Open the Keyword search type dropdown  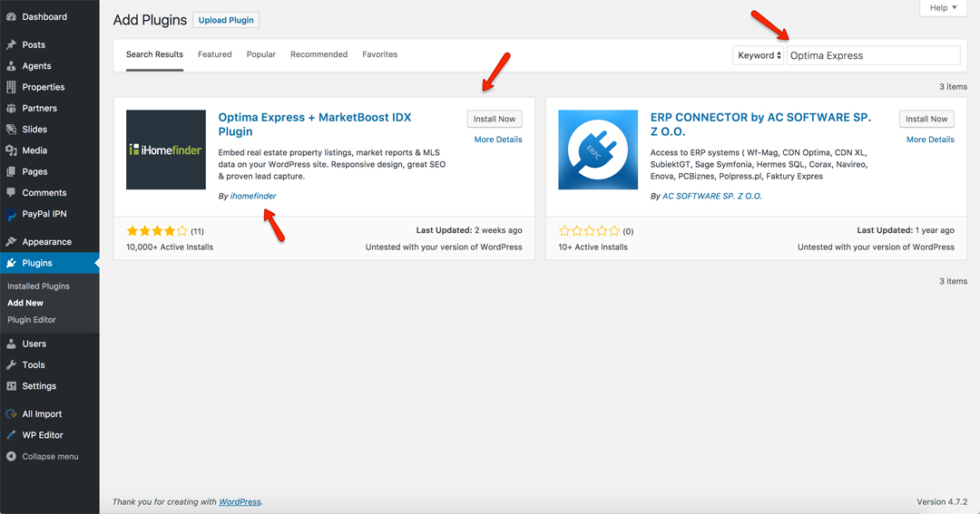(x=758, y=55)
